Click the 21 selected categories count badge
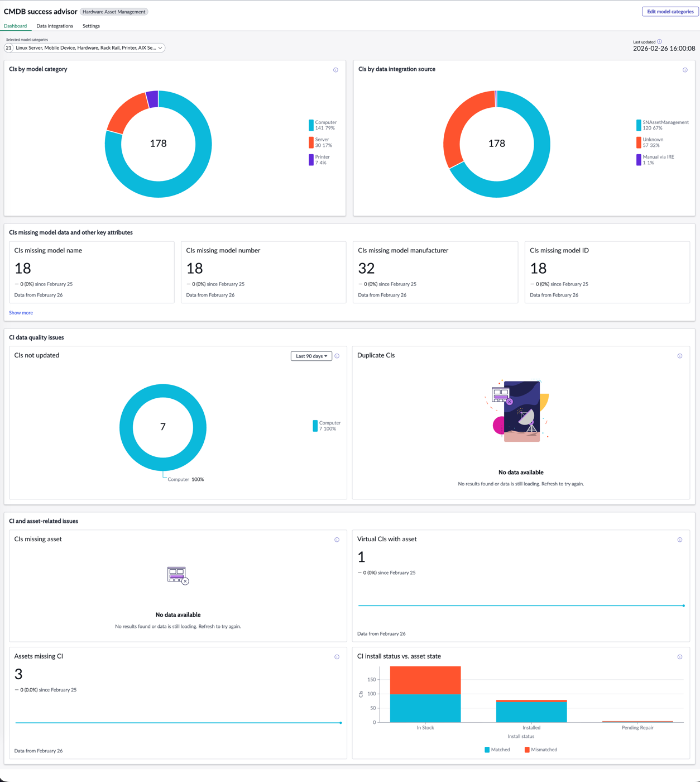This screenshot has height=782, width=700. pyautogui.click(x=8, y=48)
